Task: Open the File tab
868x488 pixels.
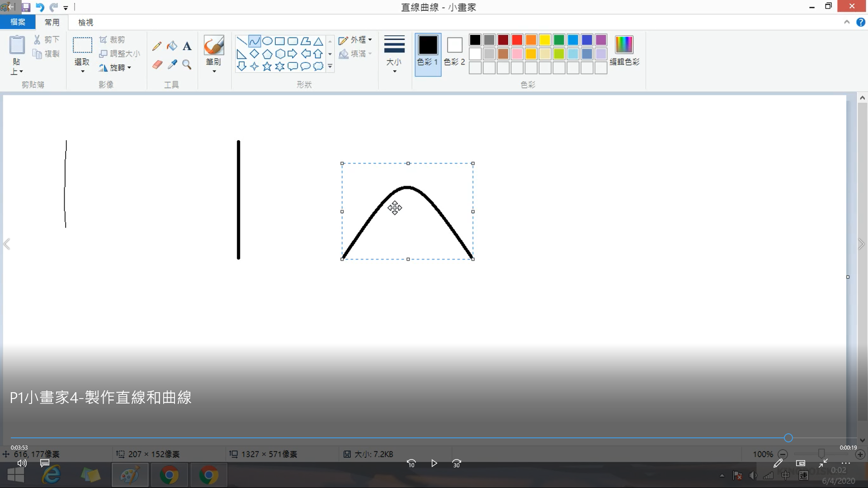Action: coord(18,22)
